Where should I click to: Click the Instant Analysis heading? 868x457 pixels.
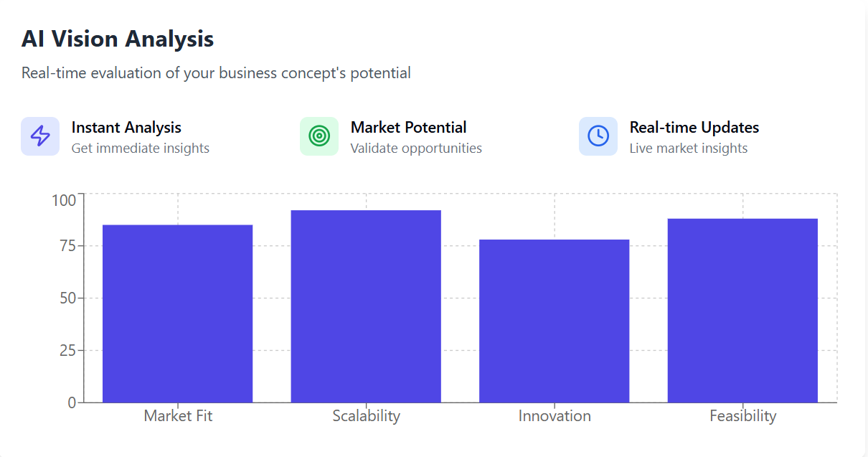tap(126, 128)
